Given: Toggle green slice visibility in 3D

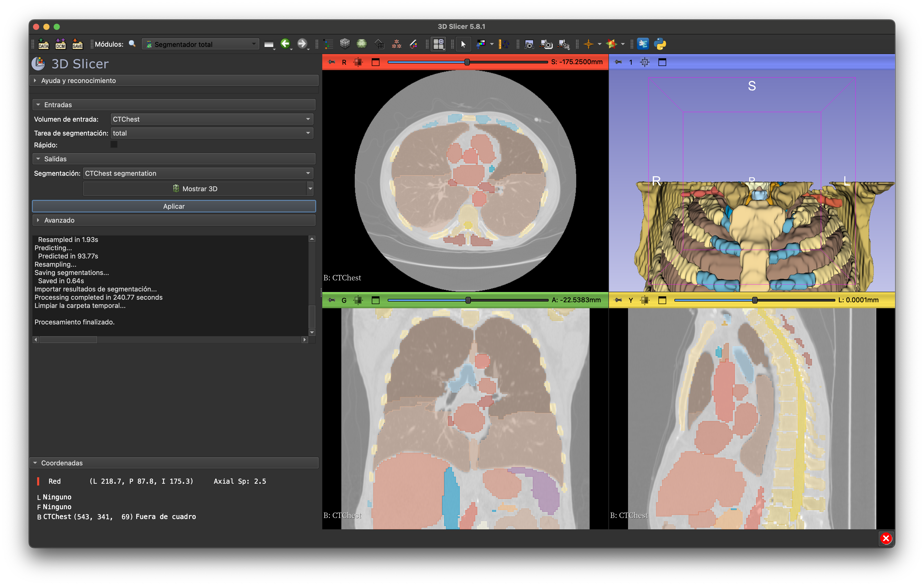Looking at the screenshot, I should pos(358,300).
